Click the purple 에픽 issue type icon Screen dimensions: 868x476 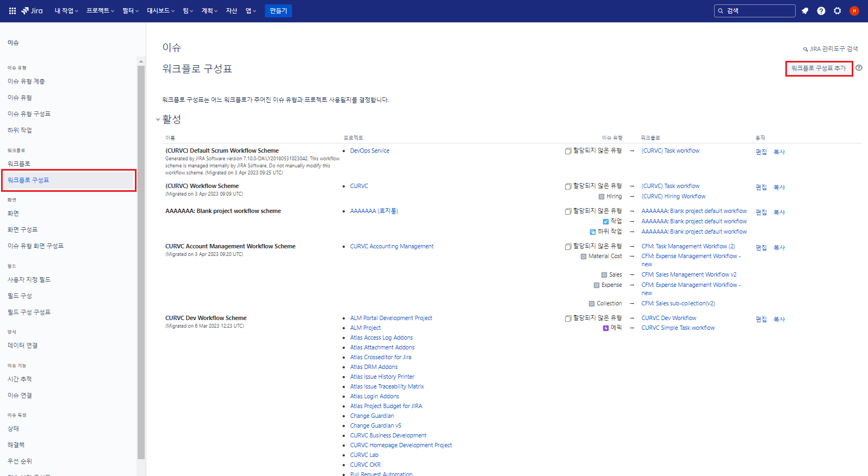(x=606, y=328)
